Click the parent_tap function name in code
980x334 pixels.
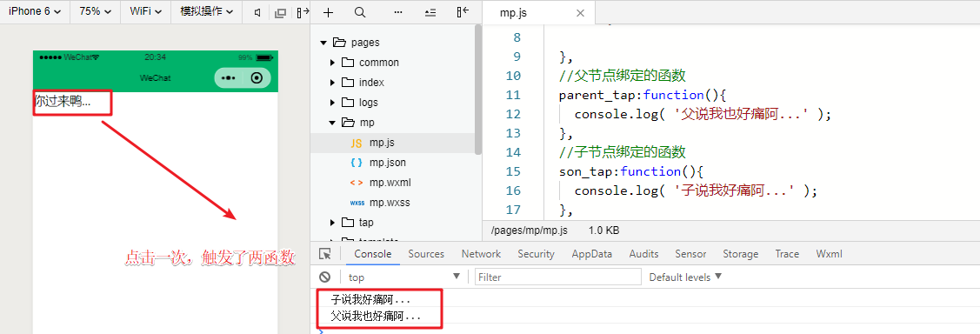pos(597,95)
